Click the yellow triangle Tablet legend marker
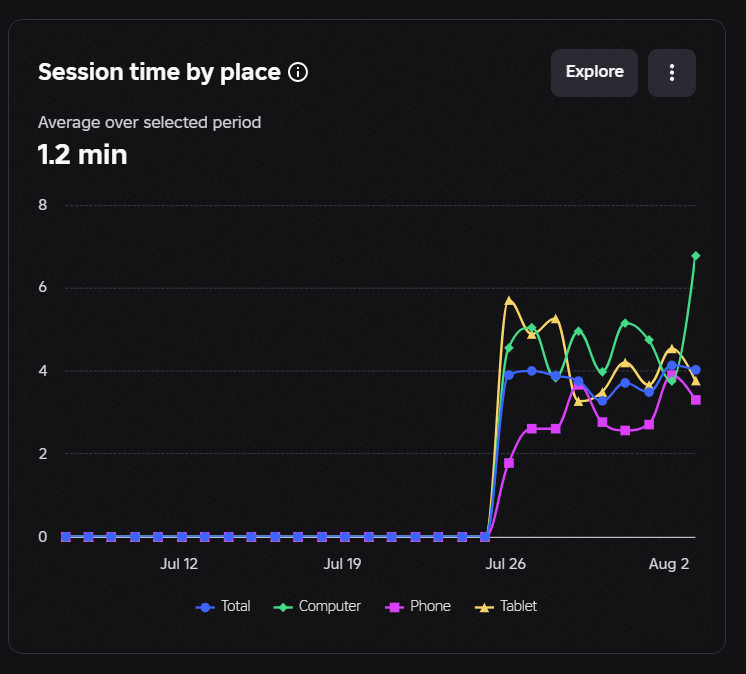Screen dimensions: 746x674 [x=484, y=607]
